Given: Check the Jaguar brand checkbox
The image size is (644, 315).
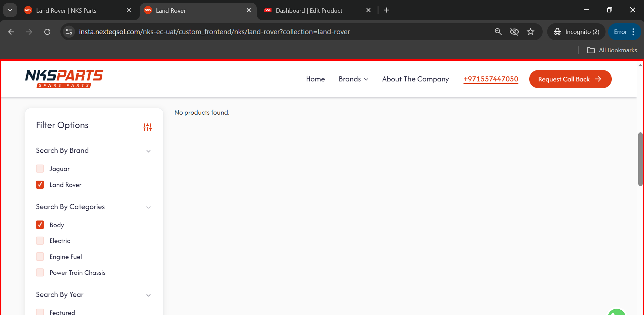Looking at the screenshot, I should pyautogui.click(x=40, y=169).
